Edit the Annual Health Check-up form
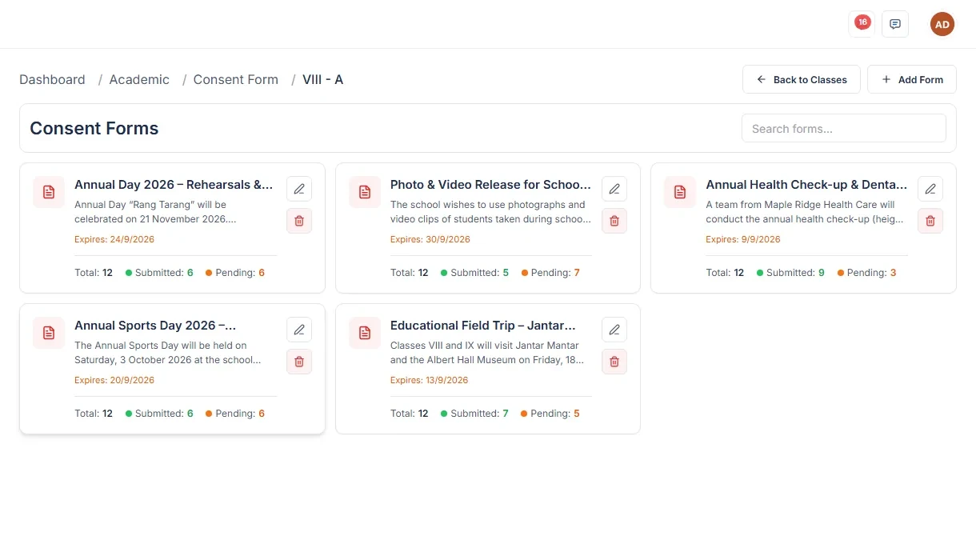This screenshot has width=976, height=560. click(x=930, y=189)
